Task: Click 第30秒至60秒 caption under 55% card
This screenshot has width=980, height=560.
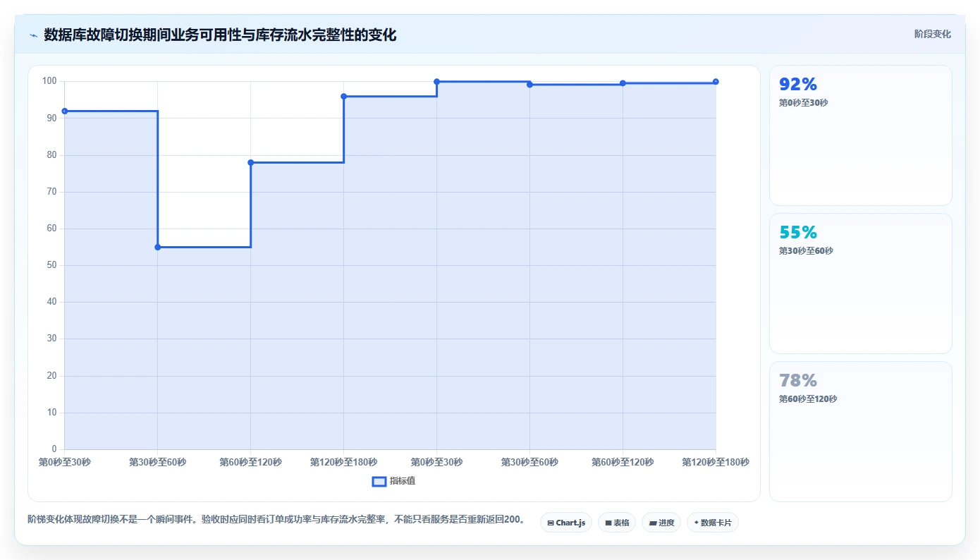Action: (x=806, y=251)
